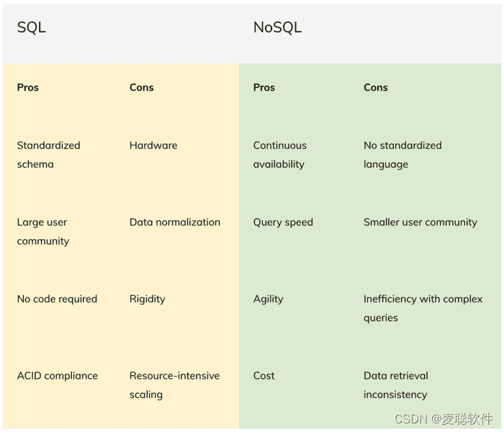This screenshot has height=432, width=504.
Task: Select the Cons heading under SQL
Action: pos(141,87)
